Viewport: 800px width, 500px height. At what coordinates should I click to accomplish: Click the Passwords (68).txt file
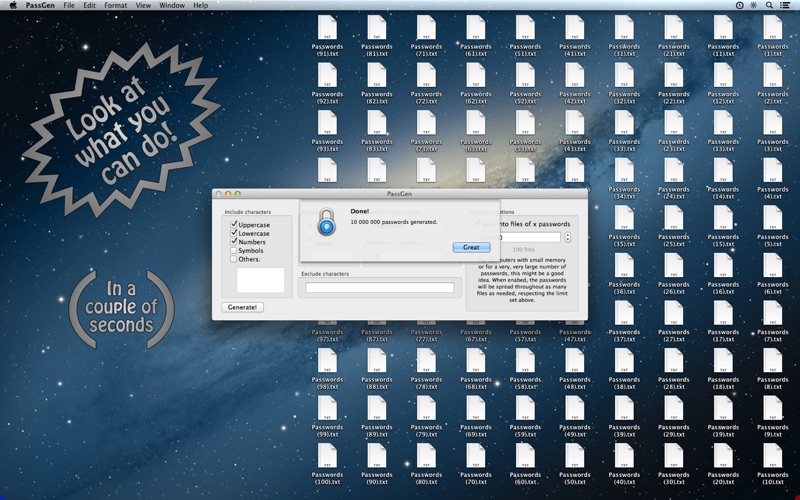476,361
